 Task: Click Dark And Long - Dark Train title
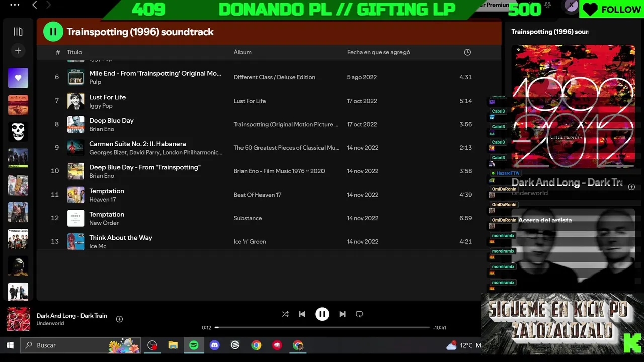pos(71,316)
